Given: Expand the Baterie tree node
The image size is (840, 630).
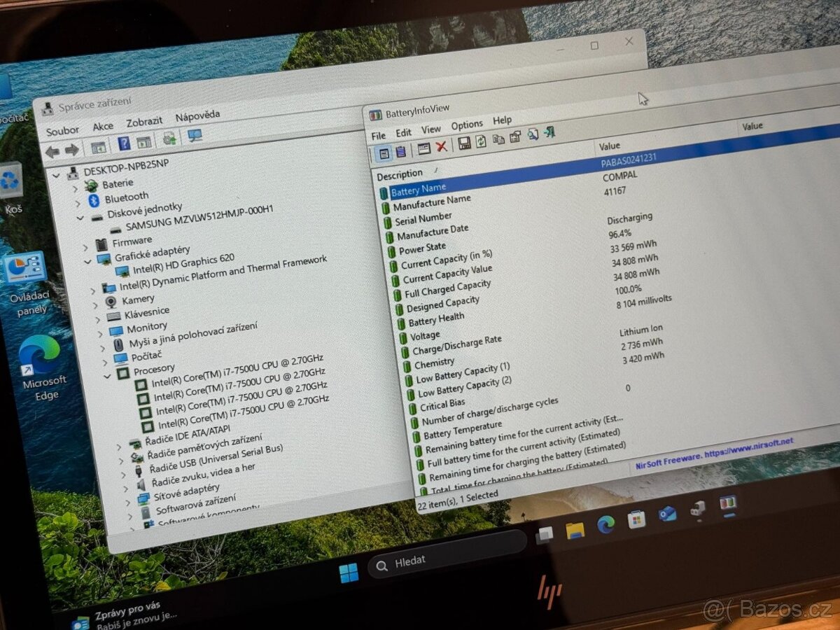Looking at the screenshot, I should 76,187.
